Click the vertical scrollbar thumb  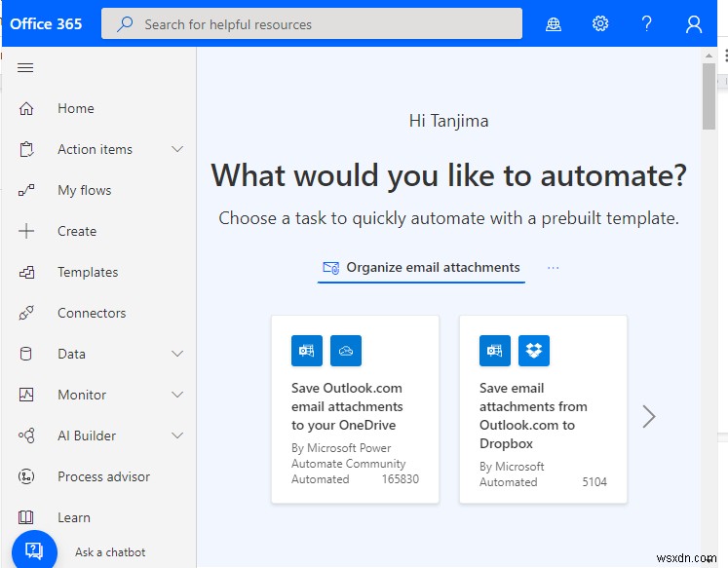[x=709, y=96]
